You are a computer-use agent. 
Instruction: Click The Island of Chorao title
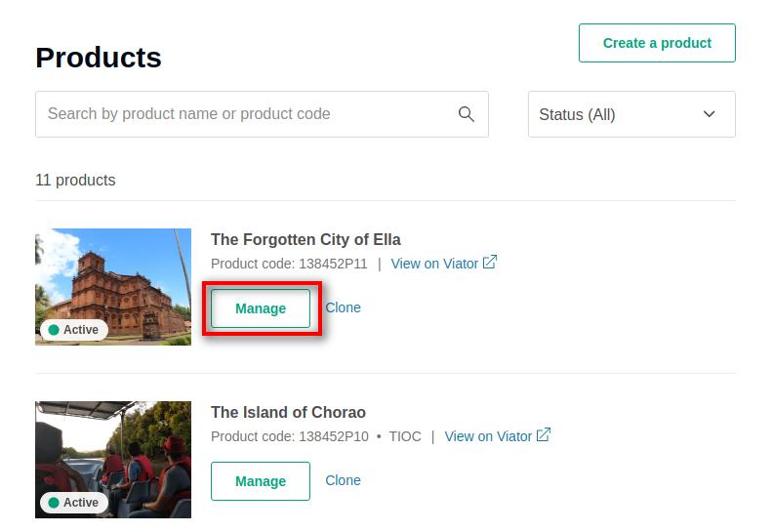[x=288, y=412]
